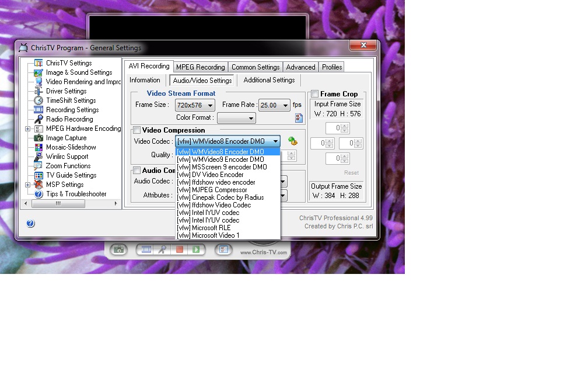Viewport: 588px width, 368px height.
Task: Click the tree scrollbar left arrow
Action: coord(26,203)
